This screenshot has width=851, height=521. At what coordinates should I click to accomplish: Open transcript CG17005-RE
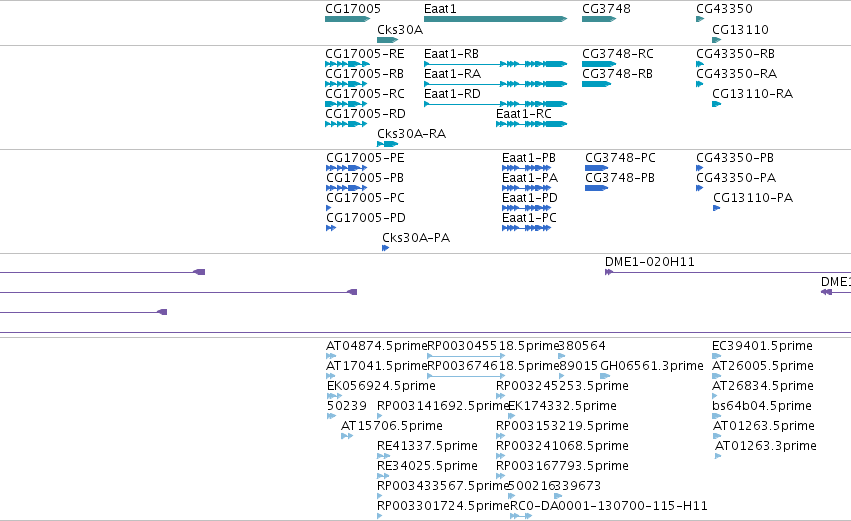coord(365,54)
